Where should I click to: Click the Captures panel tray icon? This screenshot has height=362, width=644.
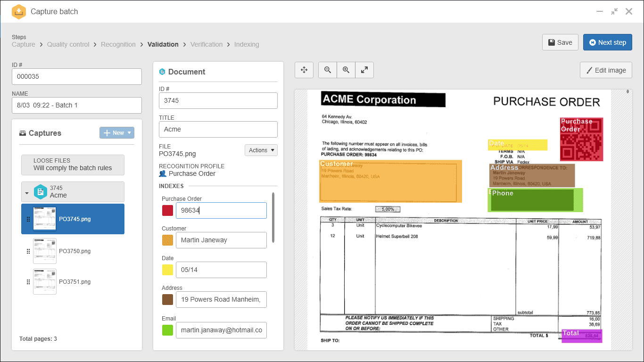pos(23,133)
